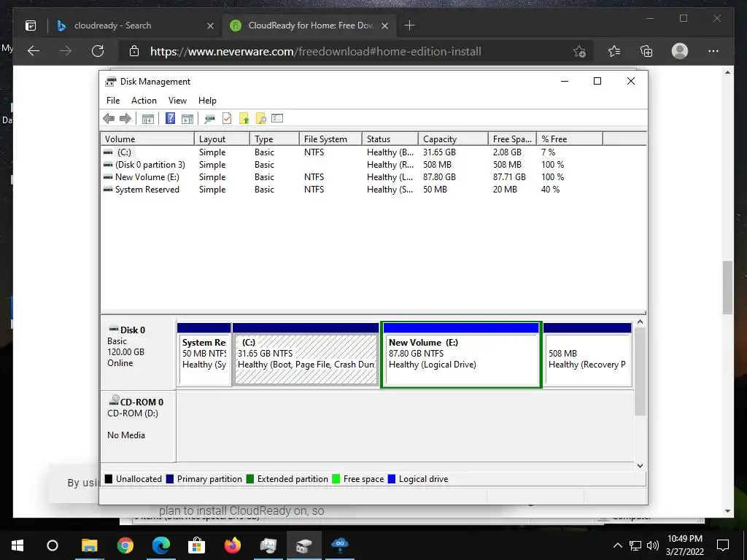Select (Disk 0 partition 3) volume row

[x=373, y=165]
